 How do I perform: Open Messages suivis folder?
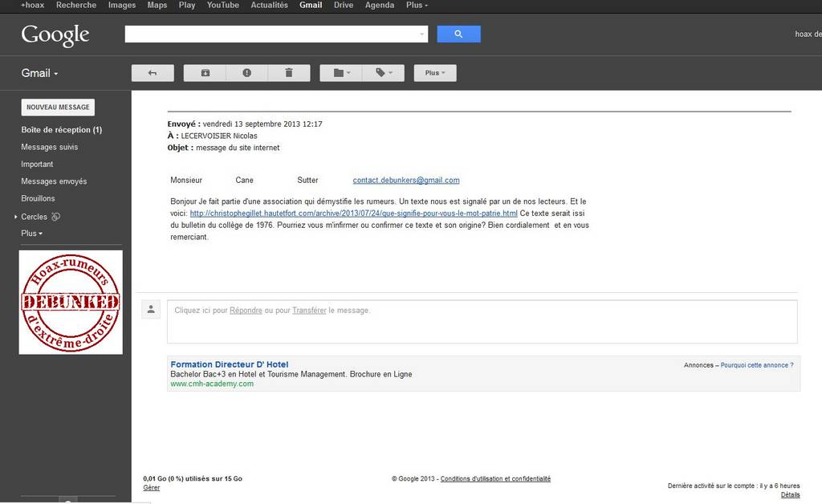[x=49, y=147]
